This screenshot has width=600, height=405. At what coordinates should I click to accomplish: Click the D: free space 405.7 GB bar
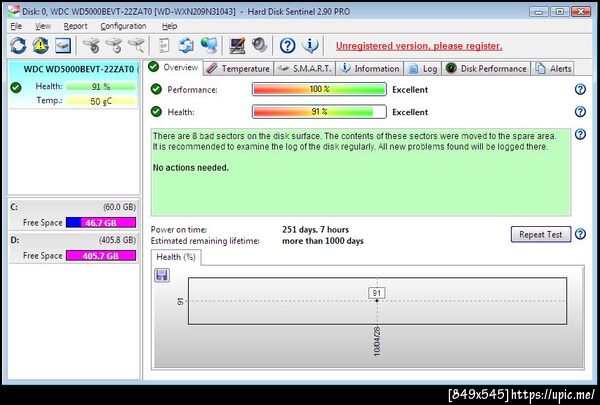(101, 255)
